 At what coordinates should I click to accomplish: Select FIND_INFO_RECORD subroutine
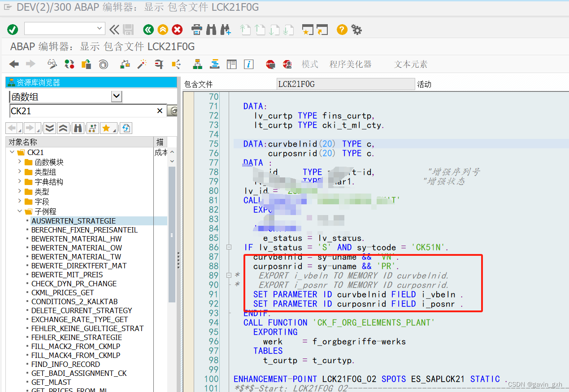pyautogui.click(x=65, y=364)
